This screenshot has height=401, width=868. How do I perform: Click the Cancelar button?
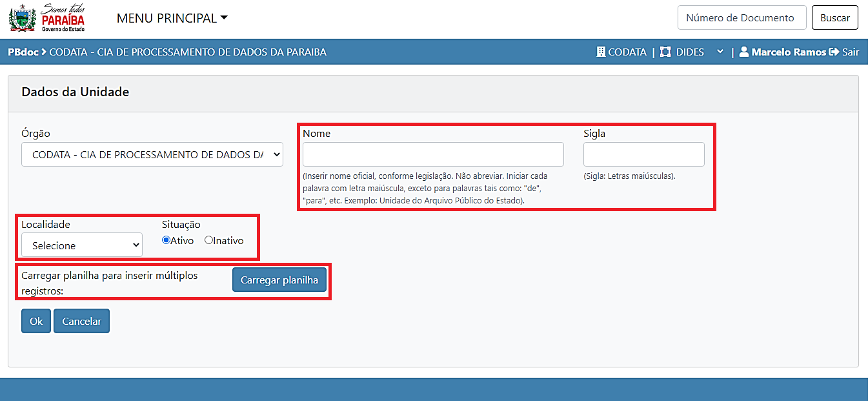coord(82,321)
